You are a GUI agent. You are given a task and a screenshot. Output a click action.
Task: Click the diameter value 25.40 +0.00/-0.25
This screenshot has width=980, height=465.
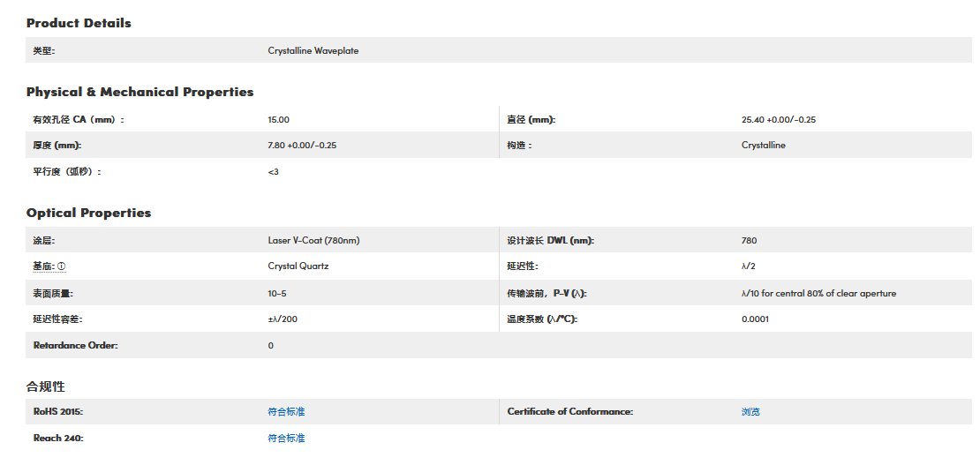tap(778, 120)
